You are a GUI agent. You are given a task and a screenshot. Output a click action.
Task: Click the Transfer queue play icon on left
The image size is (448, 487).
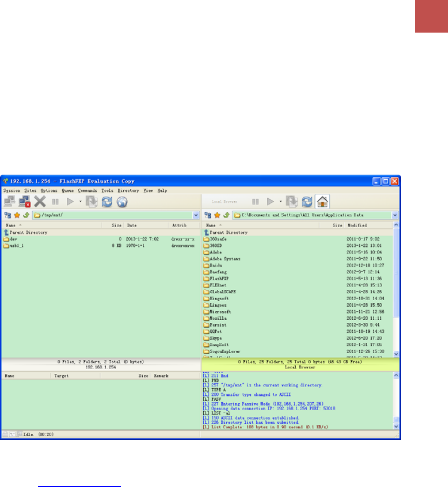point(70,202)
